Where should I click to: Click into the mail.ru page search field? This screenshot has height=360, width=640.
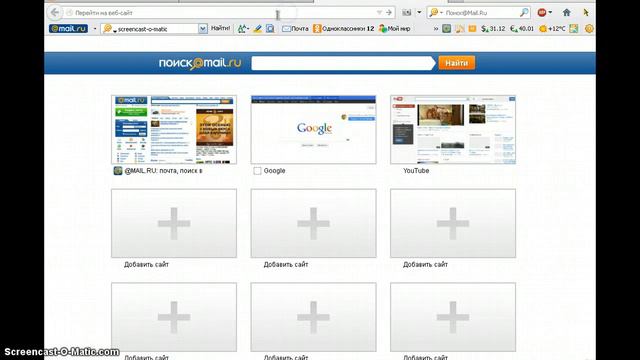[343, 63]
